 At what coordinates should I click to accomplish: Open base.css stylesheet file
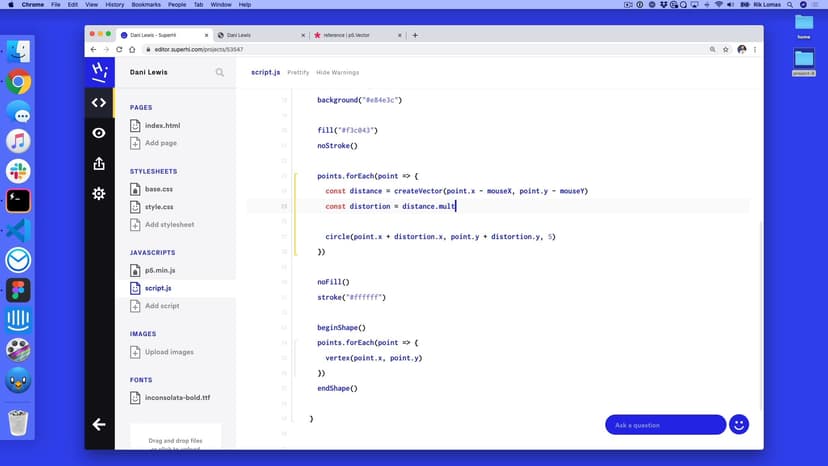(158, 189)
